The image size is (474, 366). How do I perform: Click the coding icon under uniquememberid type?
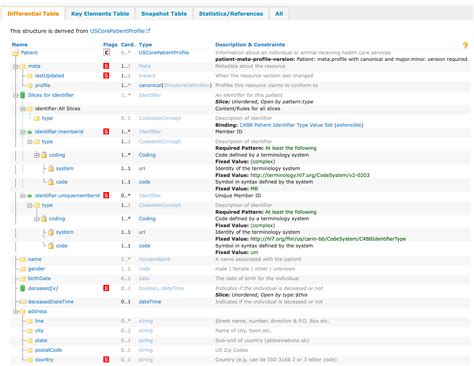[x=44, y=219]
